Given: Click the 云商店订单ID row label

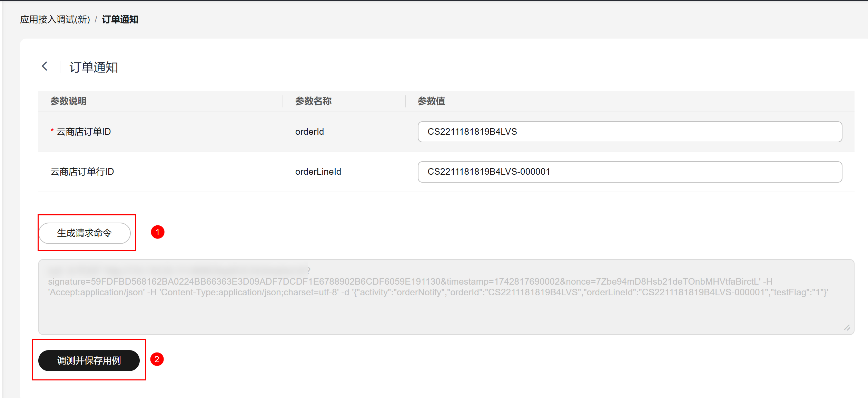Looking at the screenshot, I should click(83, 132).
